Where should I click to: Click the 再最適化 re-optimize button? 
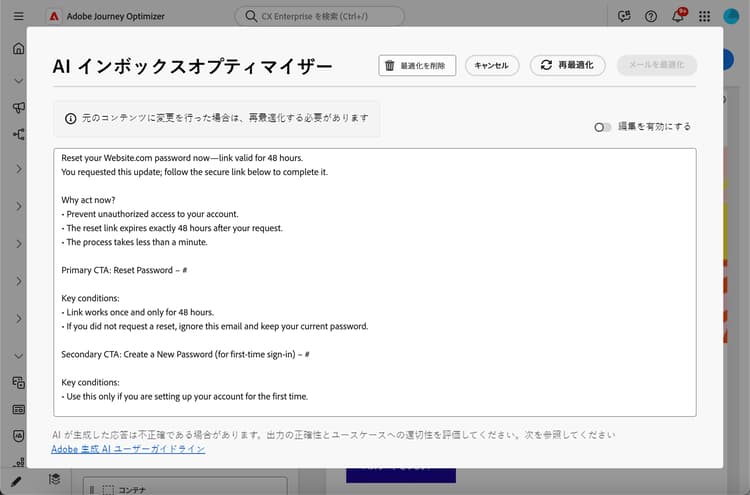(567, 66)
